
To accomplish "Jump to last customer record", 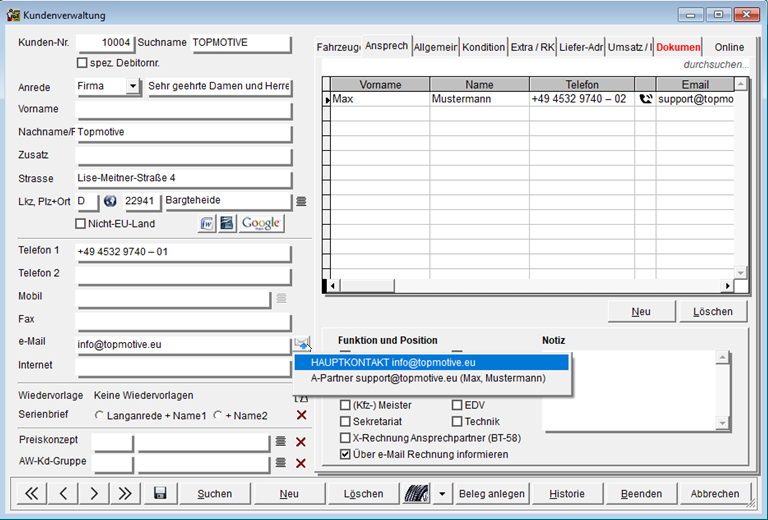I will [125, 494].
